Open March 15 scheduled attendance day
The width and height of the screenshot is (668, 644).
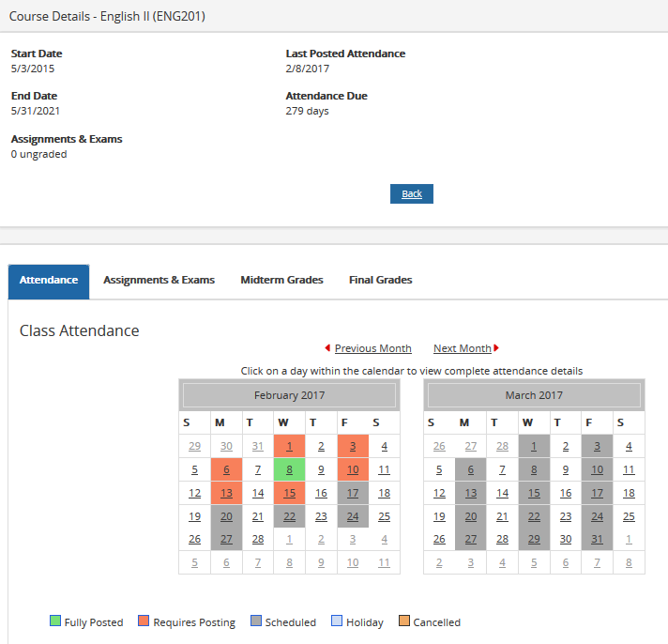533,493
